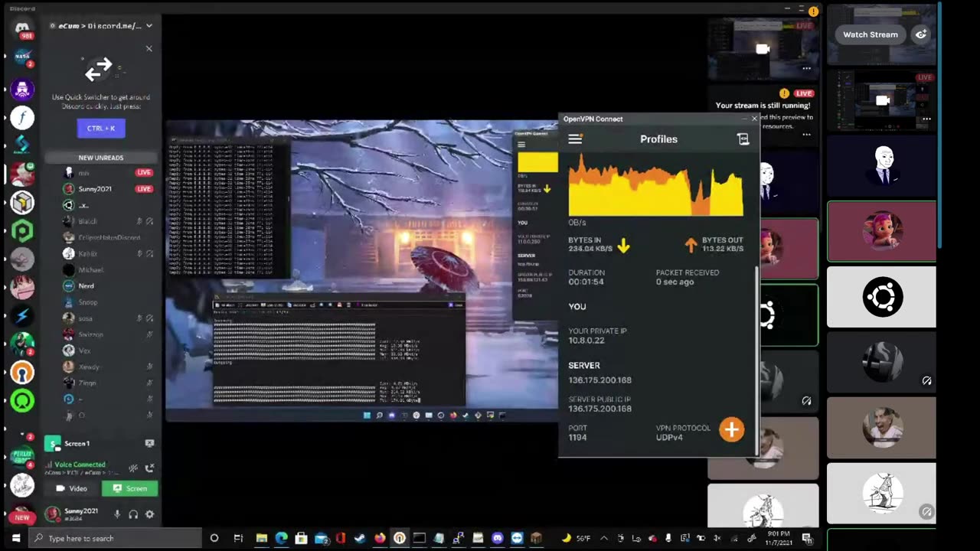Toggle noise suppression icon
This screenshot has width=980, height=551.
coord(133,468)
